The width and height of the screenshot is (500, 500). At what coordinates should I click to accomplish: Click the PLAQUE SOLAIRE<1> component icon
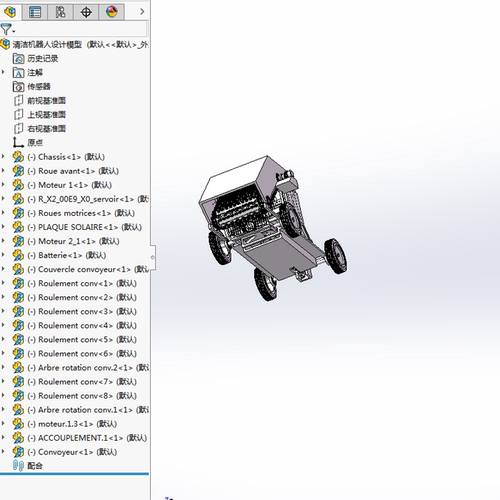click(18, 227)
